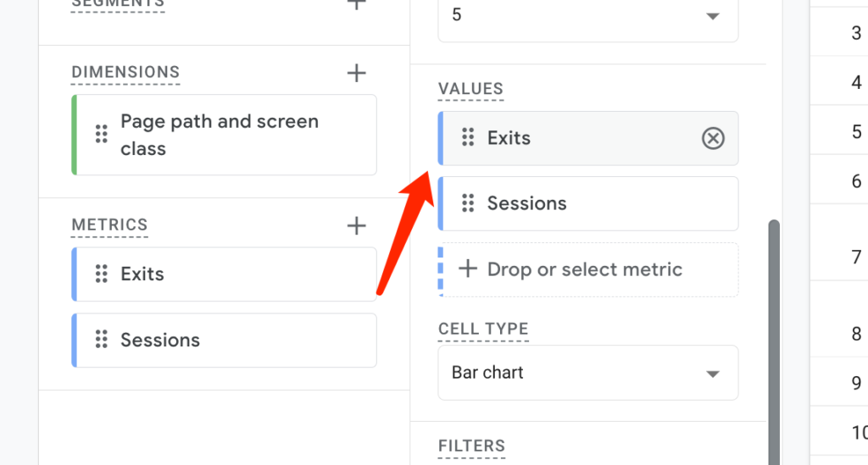868x465 pixels.
Task: Open the dropdown showing value 5
Action: tap(588, 18)
